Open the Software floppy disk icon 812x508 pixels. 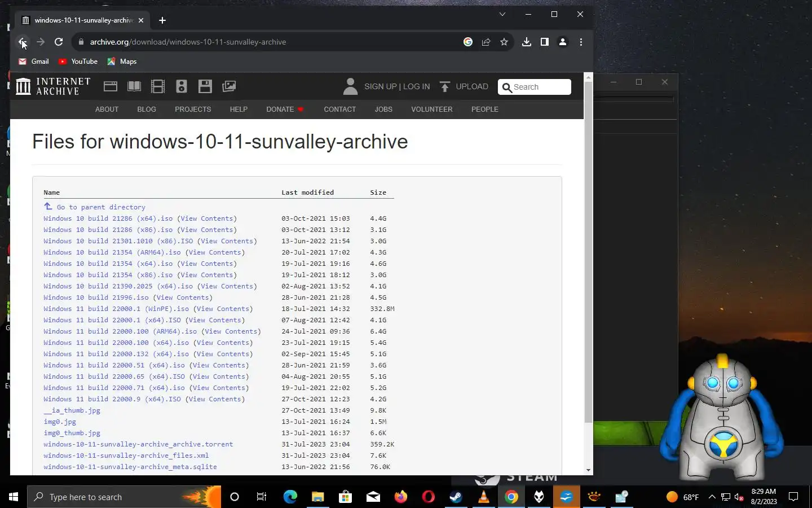(x=205, y=86)
